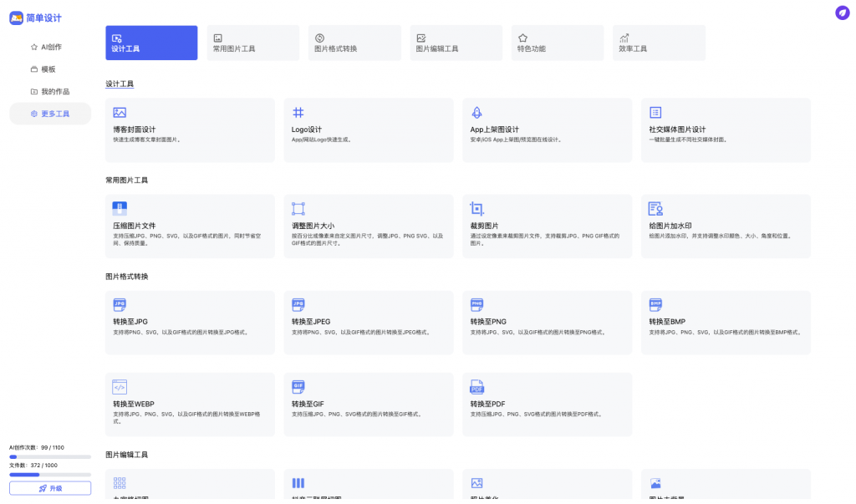856x504 pixels.
Task: Click the 给图片加水印 watermark icon
Action: tap(655, 209)
